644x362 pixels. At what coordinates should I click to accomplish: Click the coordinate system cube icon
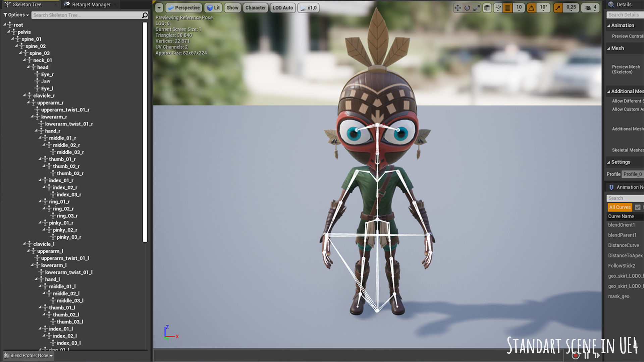pyautogui.click(x=487, y=8)
